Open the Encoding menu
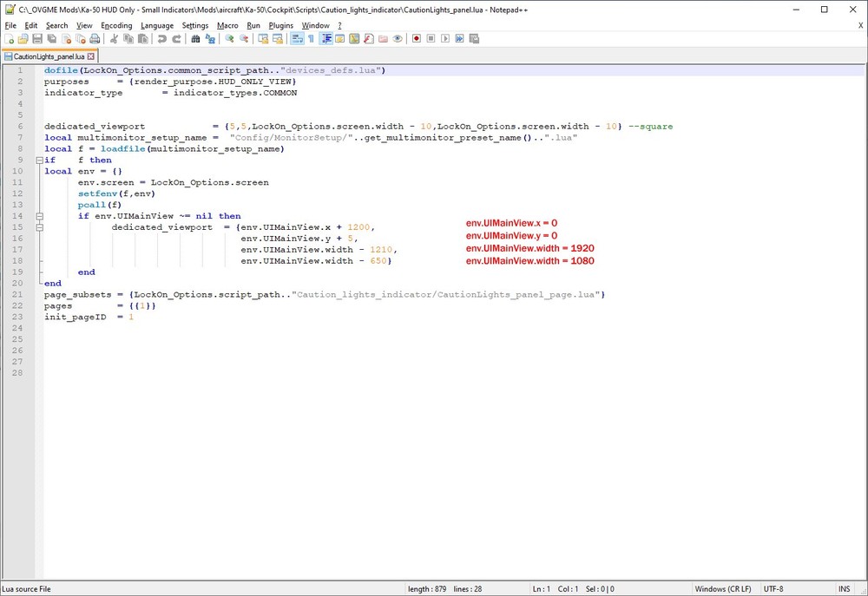 click(x=116, y=25)
